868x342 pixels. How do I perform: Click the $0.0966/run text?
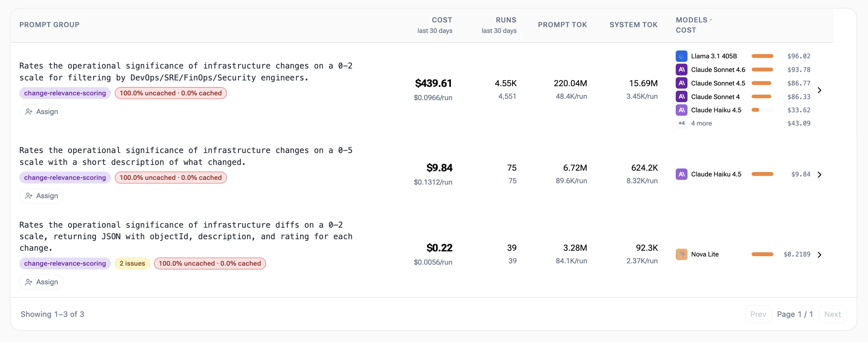[433, 98]
